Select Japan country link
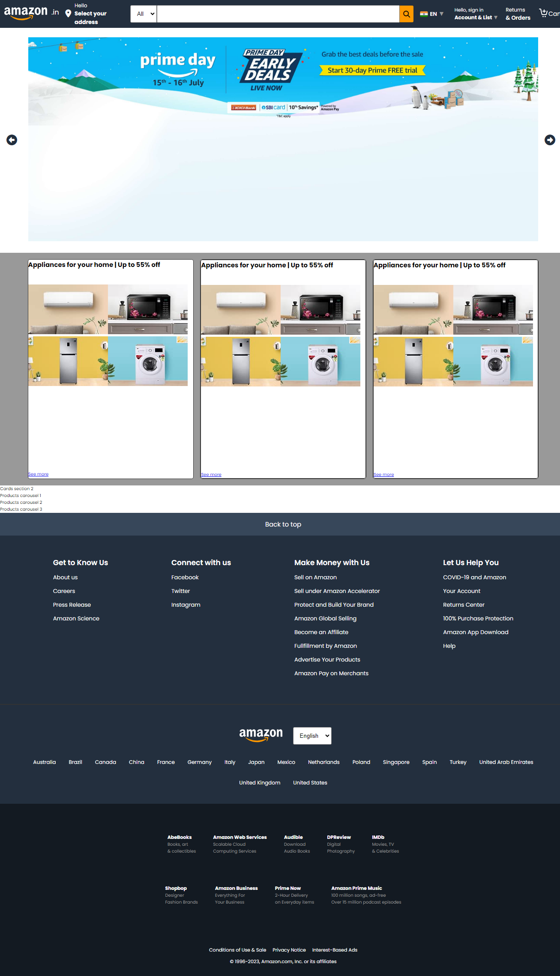The height and width of the screenshot is (976, 560). pos(257,762)
